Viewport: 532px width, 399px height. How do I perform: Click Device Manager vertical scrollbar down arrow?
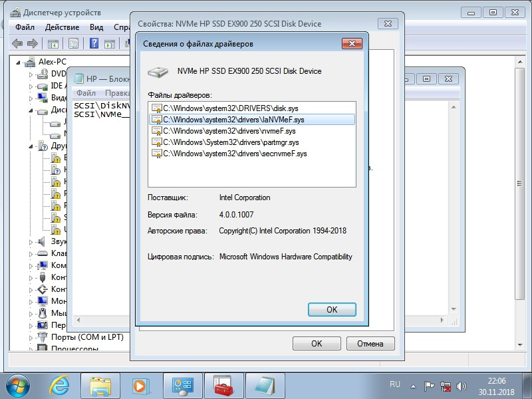pyautogui.click(x=520, y=344)
